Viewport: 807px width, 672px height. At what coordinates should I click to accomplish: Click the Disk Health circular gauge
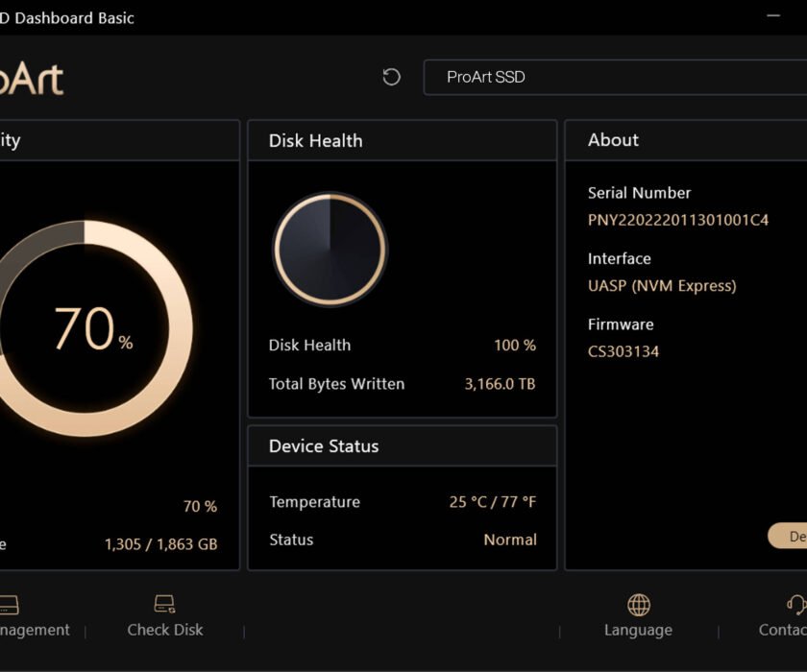coord(330,250)
